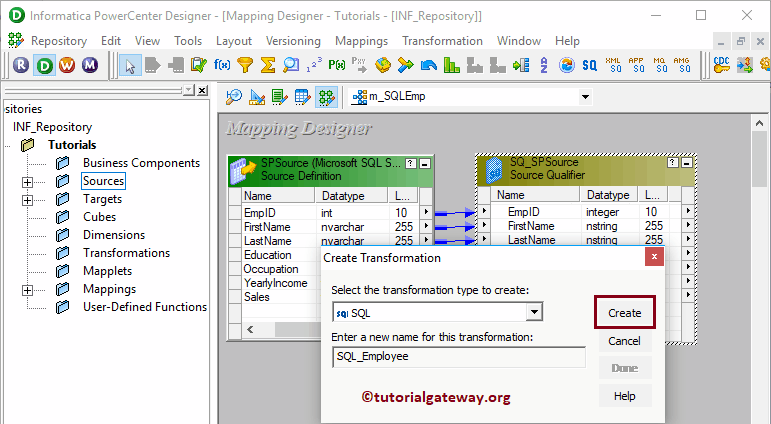Pick the APP SQ toolbar icon
This screenshot has width=771, height=424.
(x=636, y=64)
